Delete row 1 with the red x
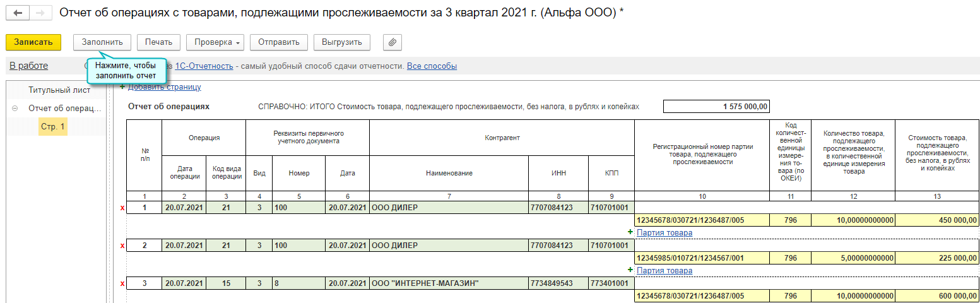This screenshot has width=980, height=303. click(x=122, y=208)
